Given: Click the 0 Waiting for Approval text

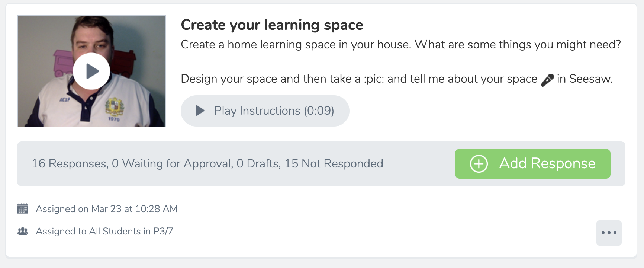Looking at the screenshot, I should (173, 164).
